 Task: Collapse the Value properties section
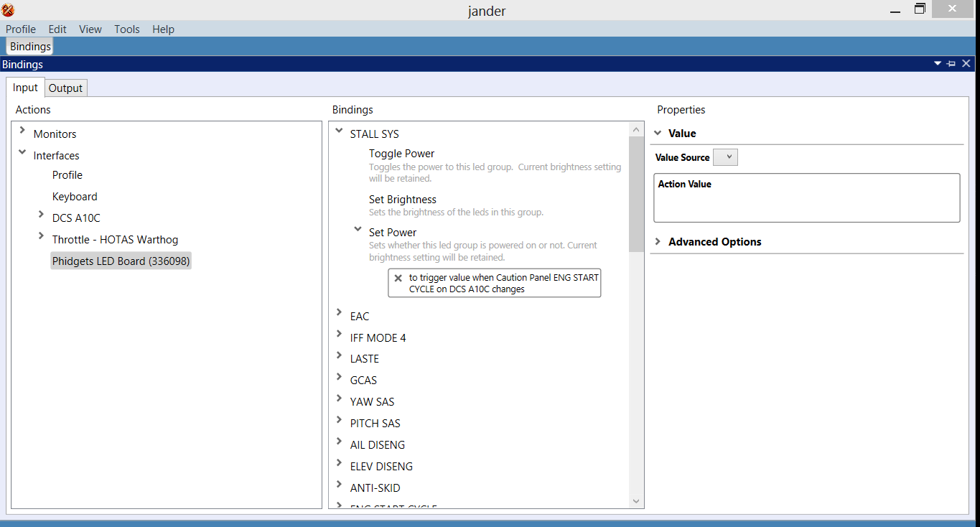pyautogui.click(x=658, y=133)
